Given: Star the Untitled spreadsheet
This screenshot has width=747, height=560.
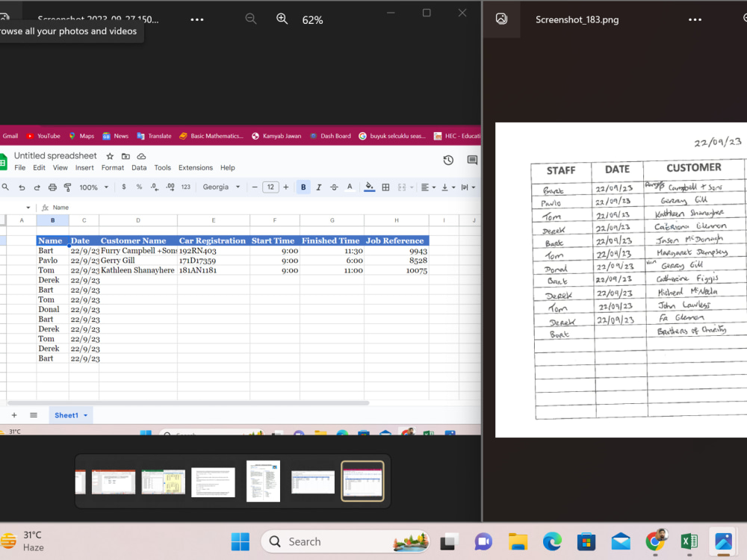Looking at the screenshot, I should click(x=110, y=156).
